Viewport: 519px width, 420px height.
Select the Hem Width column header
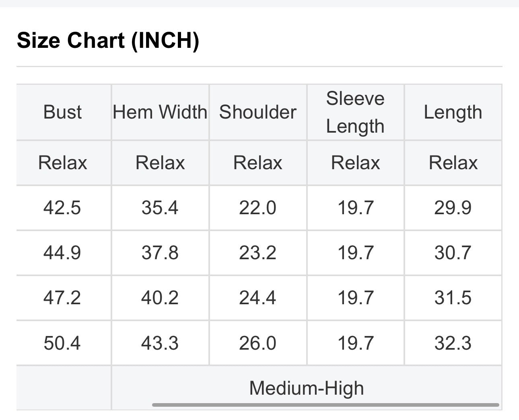[x=160, y=112]
